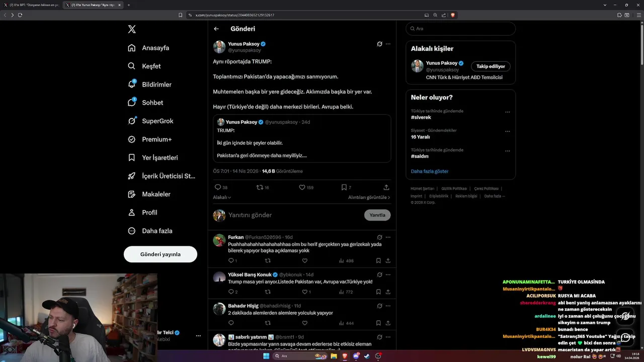The height and width of the screenshot is (362, 644).
Task: Click Grok icon on Bahadır Hişig's reply
Action: 380,306
